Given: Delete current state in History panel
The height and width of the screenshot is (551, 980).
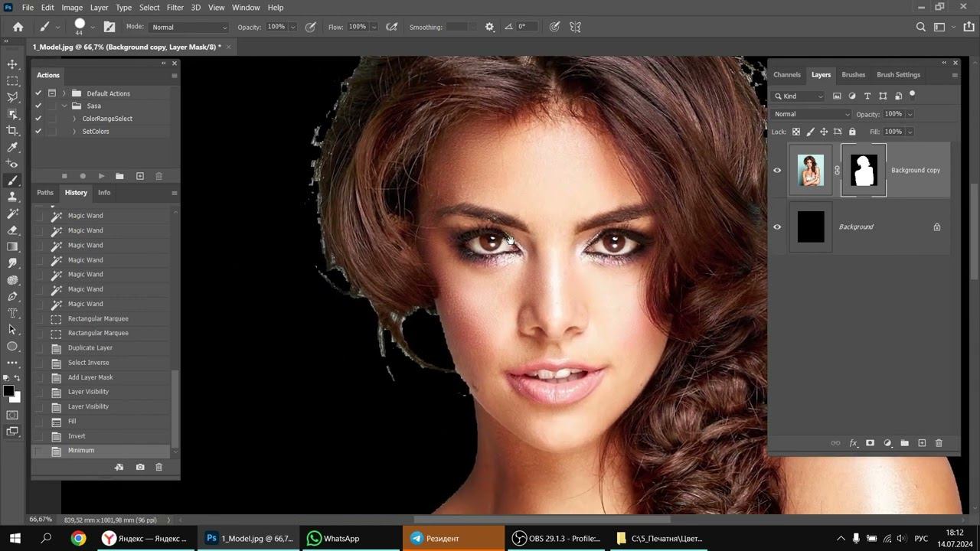Looking at the screenshot, I should 159,467.
